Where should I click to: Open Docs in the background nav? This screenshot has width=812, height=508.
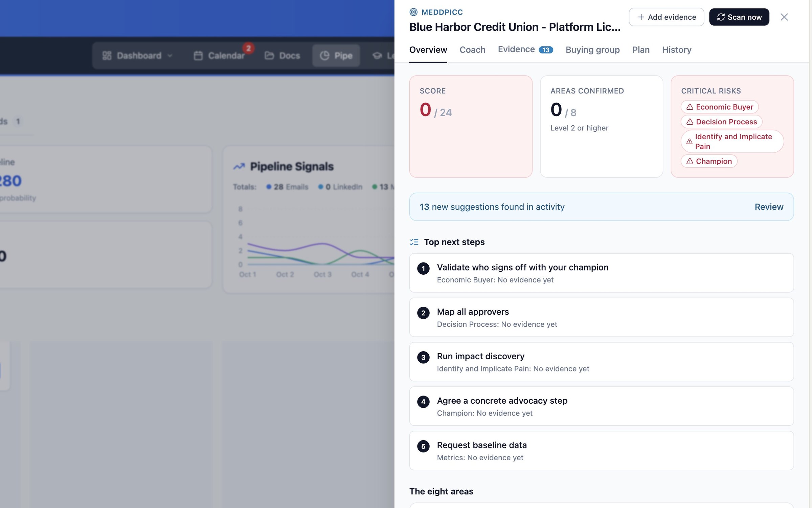pos(282,56)
